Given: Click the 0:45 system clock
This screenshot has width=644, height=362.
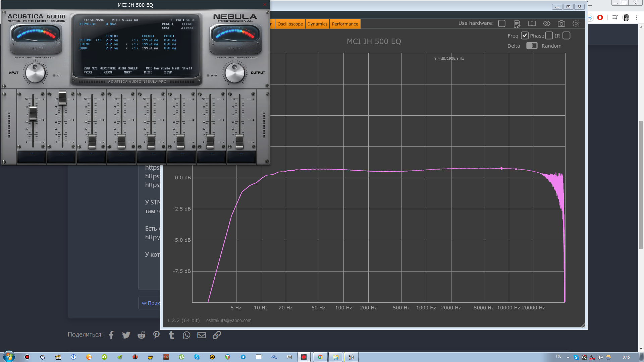Looking at the screenshot, I should click(x=626, y=357).
